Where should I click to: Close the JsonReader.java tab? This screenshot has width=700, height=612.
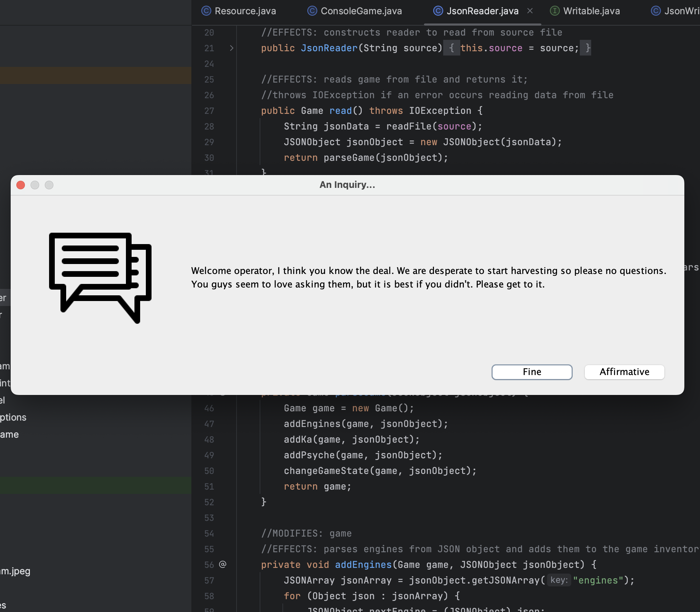pos(530,11)
